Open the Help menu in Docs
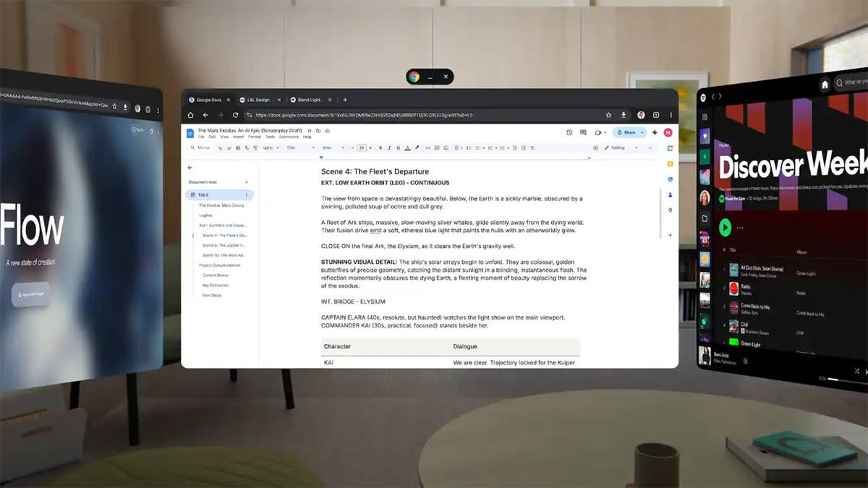 (x=307, y=137)
